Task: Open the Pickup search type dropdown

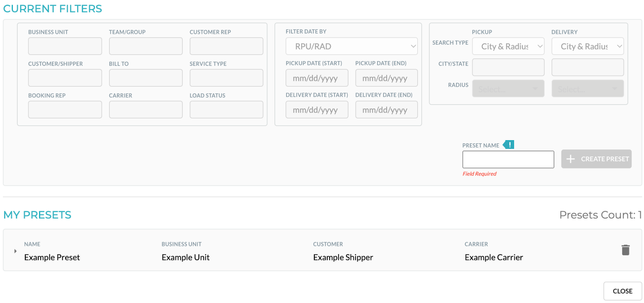Action: coord(508,46)
